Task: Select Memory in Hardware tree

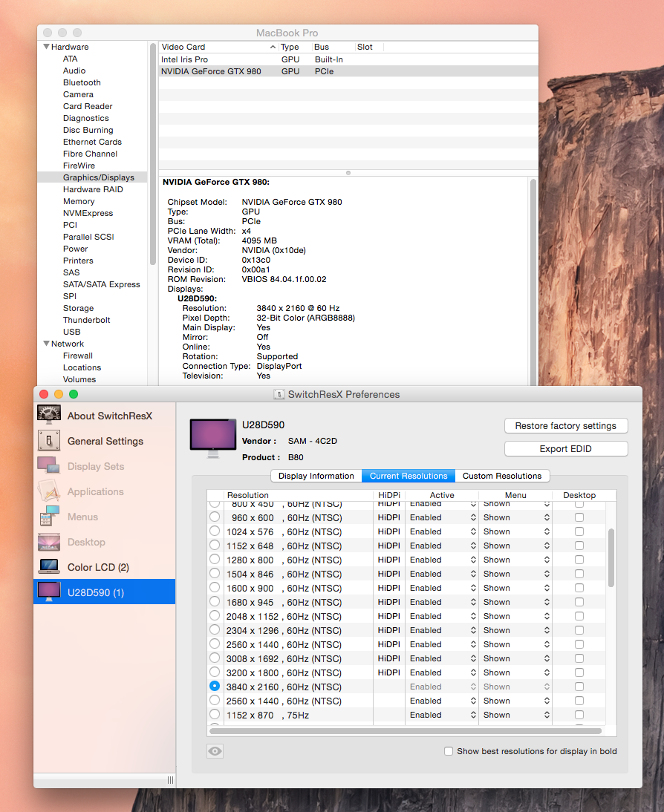Action: pos(79,201)
